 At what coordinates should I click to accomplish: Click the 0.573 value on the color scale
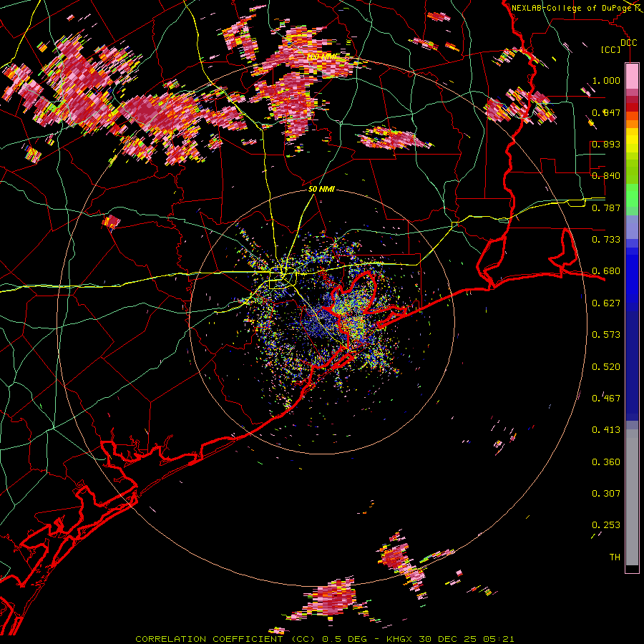pyautogui.click(x=606, y=334)
